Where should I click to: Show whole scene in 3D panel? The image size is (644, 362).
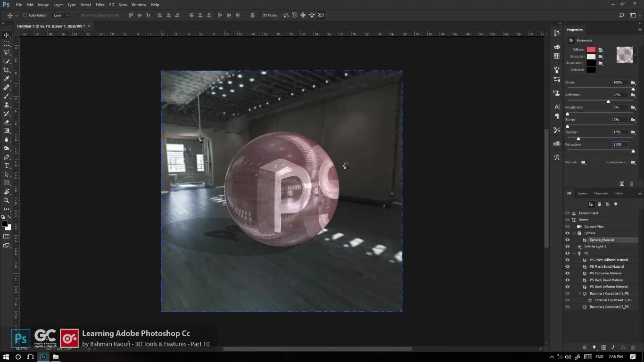pos(591,204)
